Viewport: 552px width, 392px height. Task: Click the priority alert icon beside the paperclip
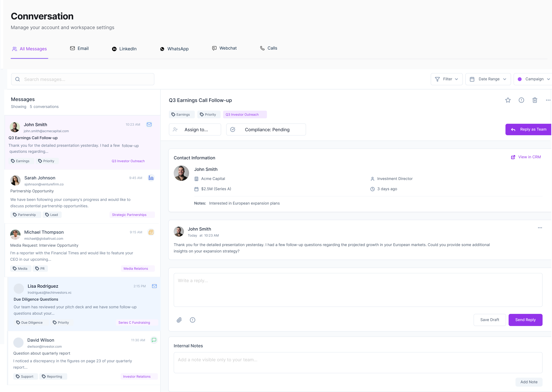tap(193, 320)
